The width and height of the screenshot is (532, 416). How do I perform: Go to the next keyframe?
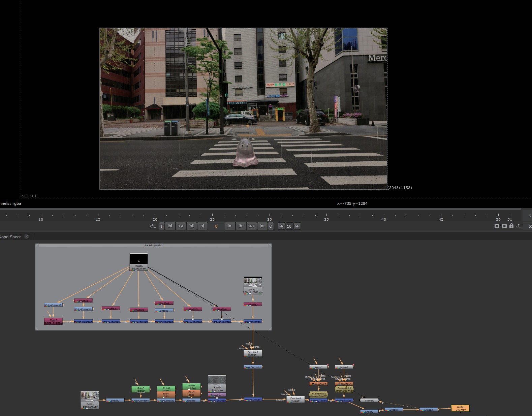251,226
